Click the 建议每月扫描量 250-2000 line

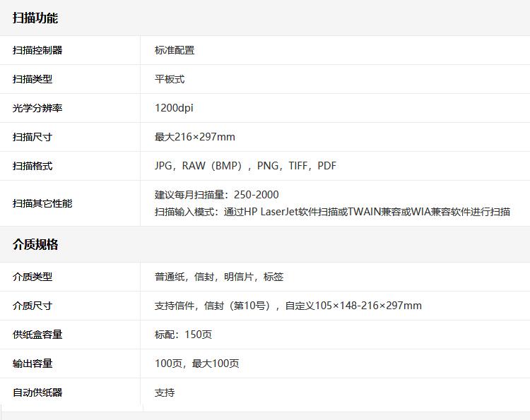pos(216,195)
